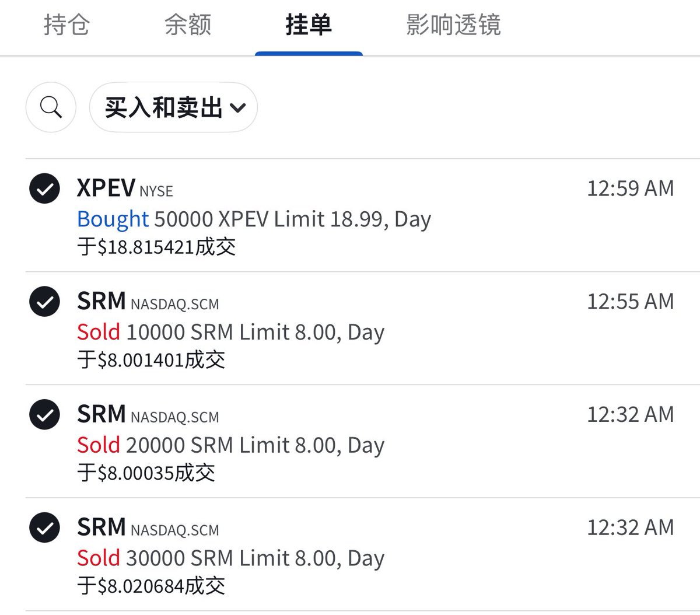Click the checkmark icon for SRM 10000 order

coord(44,302)
